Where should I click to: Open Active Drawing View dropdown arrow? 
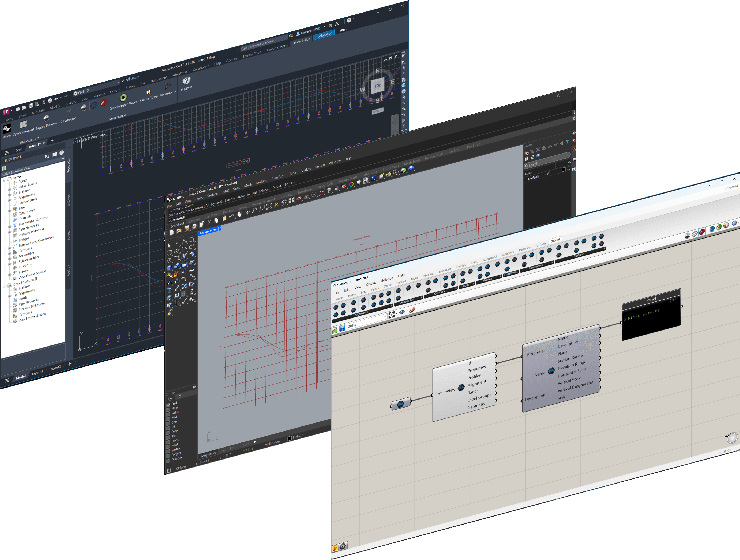(x=63, y=159)
